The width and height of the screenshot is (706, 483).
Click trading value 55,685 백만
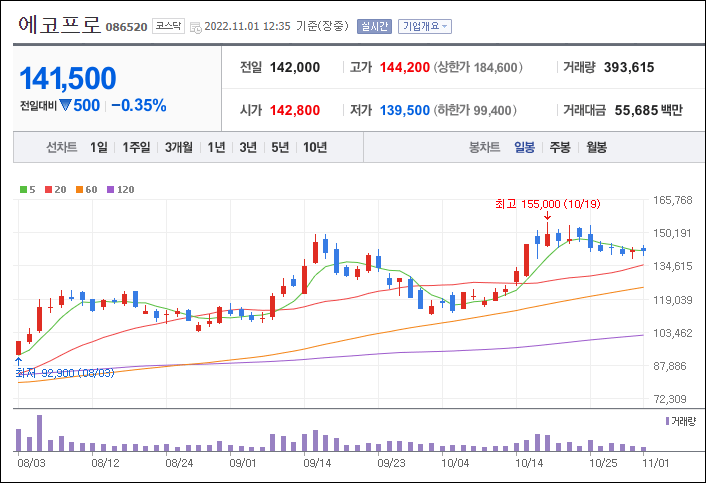[x=649, y=110]
